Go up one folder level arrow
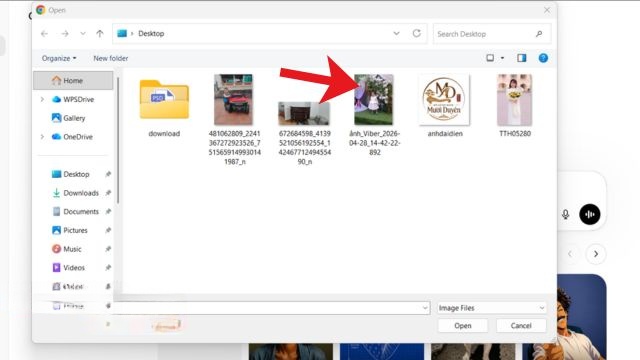The height and width of the screenshot is (360, 640). (100, 34)
